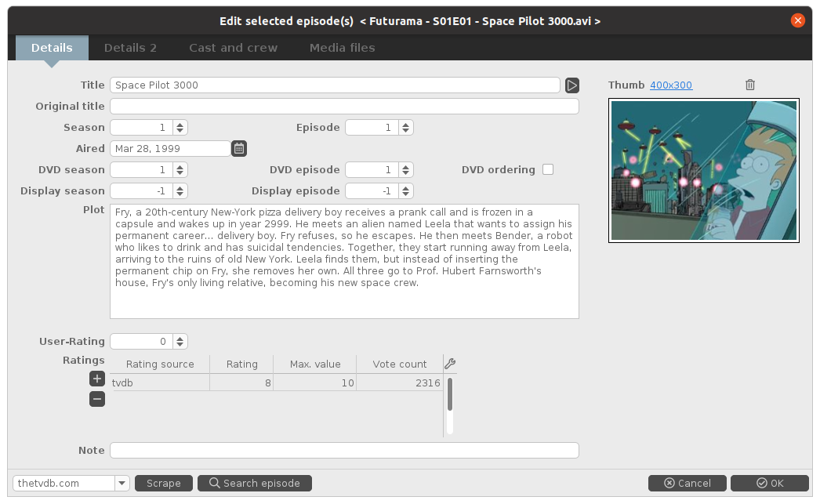The image size is (820, 504).
Task: Click the ratings table scrollbar
Action: tap(450, 394)
